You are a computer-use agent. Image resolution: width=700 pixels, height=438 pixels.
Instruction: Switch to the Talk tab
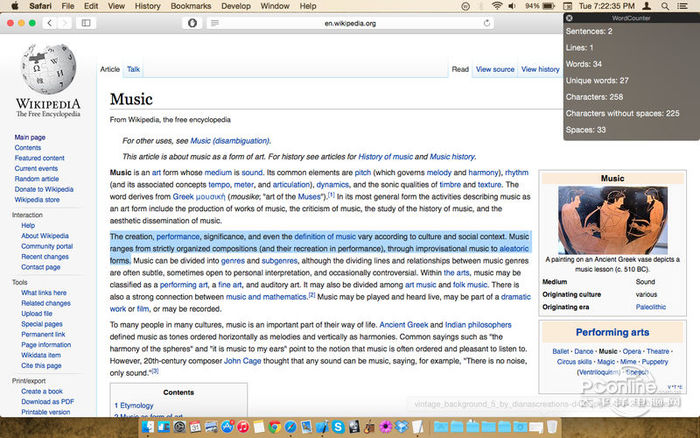(133, 69)
